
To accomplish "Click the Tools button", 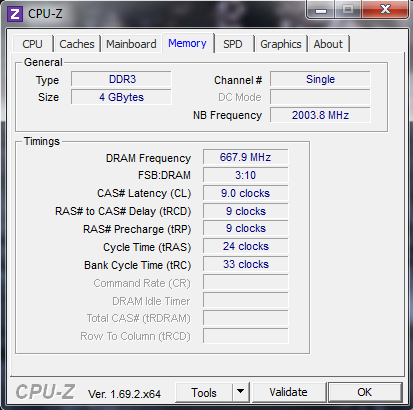I will [204, 393].
